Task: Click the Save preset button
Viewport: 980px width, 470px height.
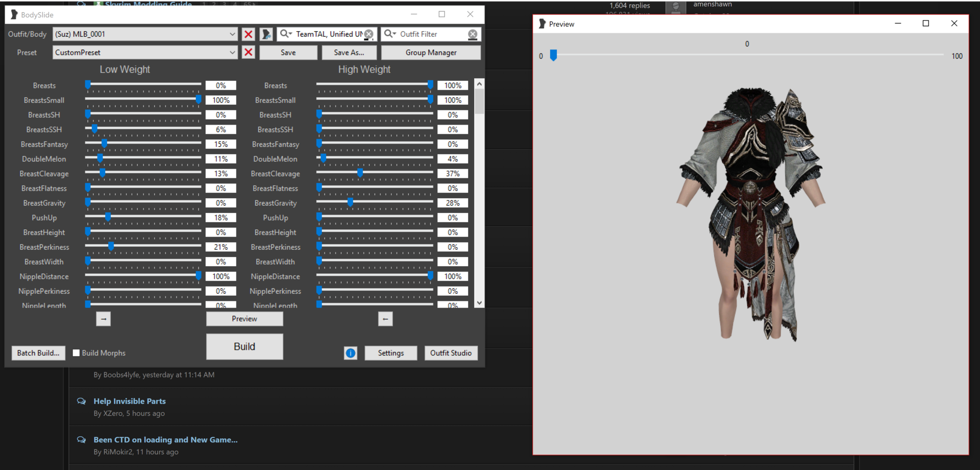Action: click(x=288, y=53)
